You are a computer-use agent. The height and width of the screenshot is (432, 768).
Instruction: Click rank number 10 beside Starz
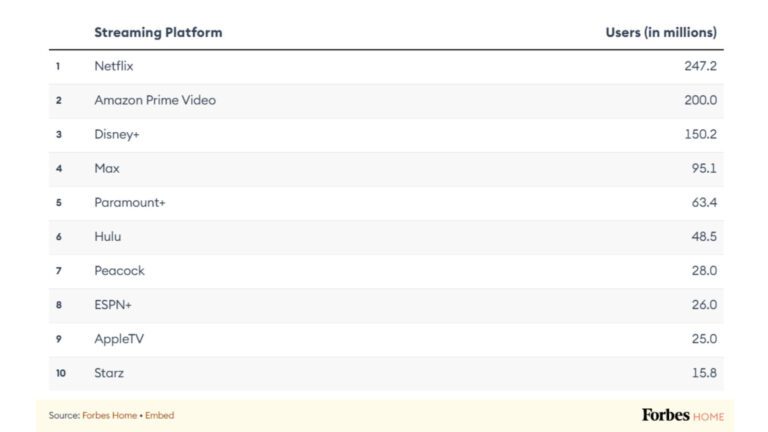pyautogui.click(x=61, y=373)
